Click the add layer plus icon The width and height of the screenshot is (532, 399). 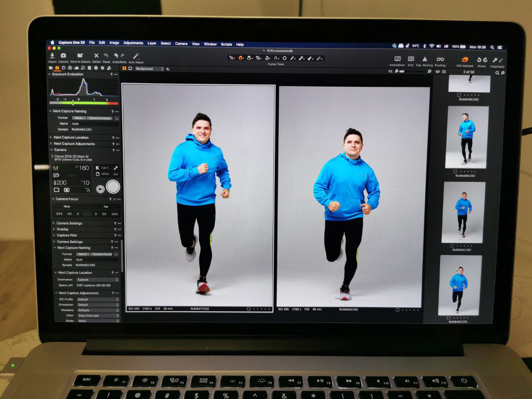coord(168,69)
